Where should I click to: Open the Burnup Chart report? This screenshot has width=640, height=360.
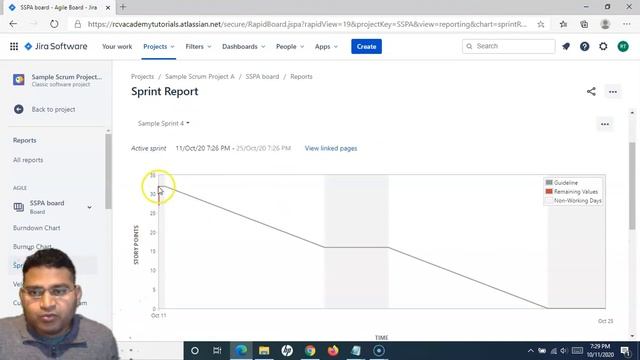click(x=32, y=247)
